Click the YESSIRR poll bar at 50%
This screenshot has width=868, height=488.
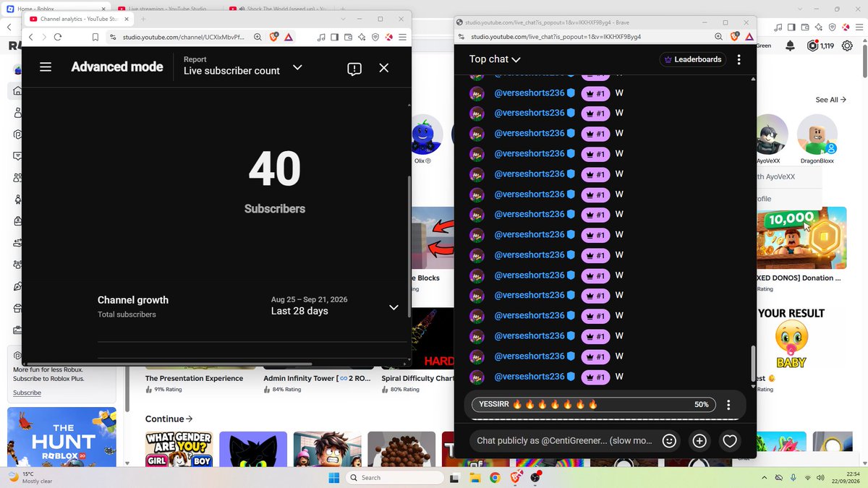593,405
